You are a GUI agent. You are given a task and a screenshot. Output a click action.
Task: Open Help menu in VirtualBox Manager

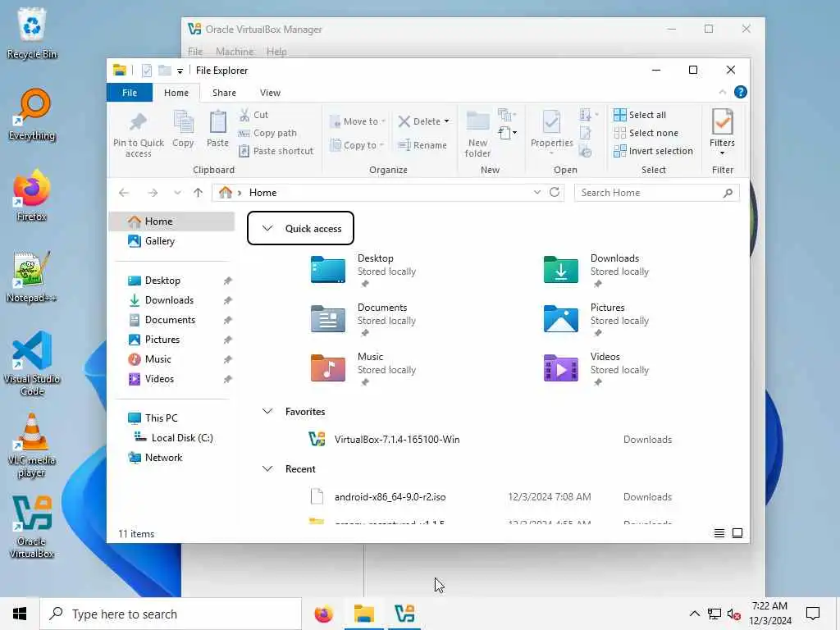(276, 52)
